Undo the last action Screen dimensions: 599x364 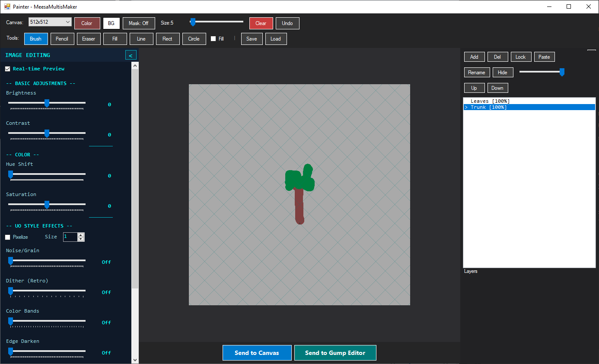tap(287, 23)
